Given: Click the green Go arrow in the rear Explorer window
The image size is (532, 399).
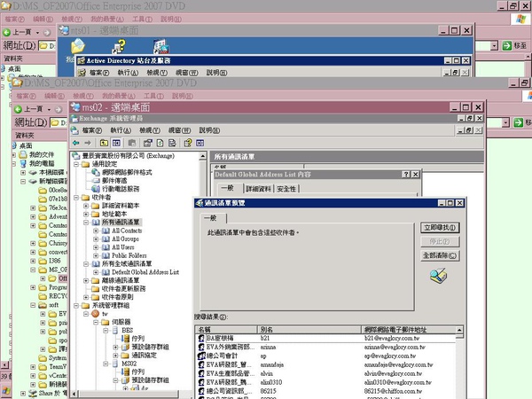Looking at the screenshot, I should (x=507, y=45).
